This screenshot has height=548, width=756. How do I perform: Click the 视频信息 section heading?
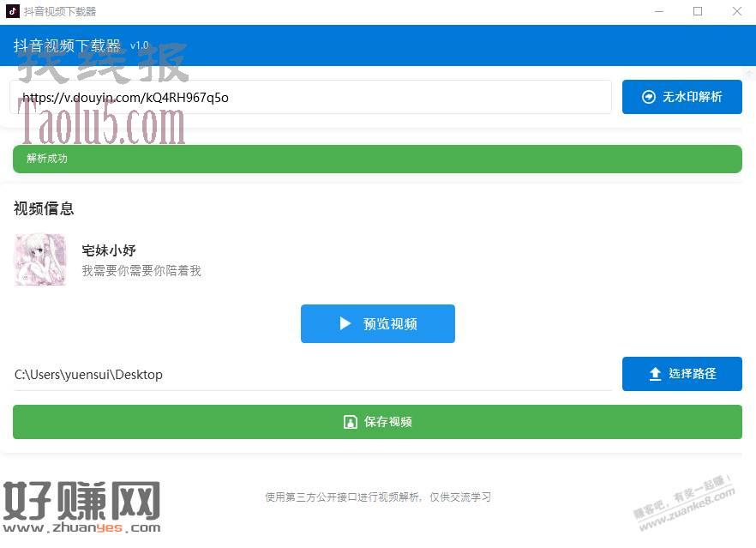(44, 208)
